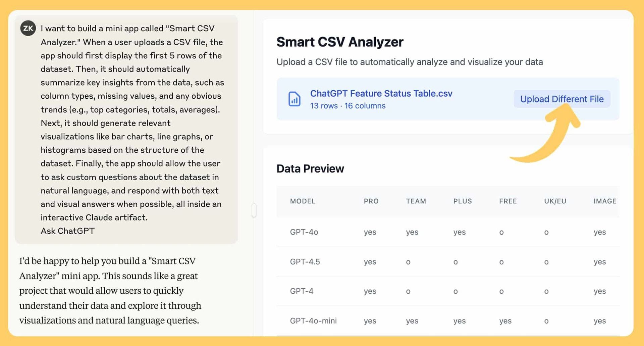Click the GPT-4o row model cell
The height and width of the screenshot is (346, 644).
click(304, 232)
